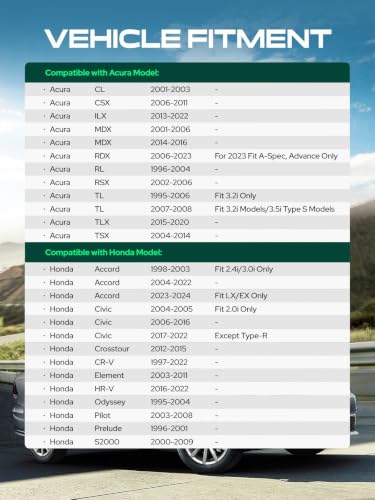
Task: Click the years 2003-2008 for Pilot
Action: point(171,415)
